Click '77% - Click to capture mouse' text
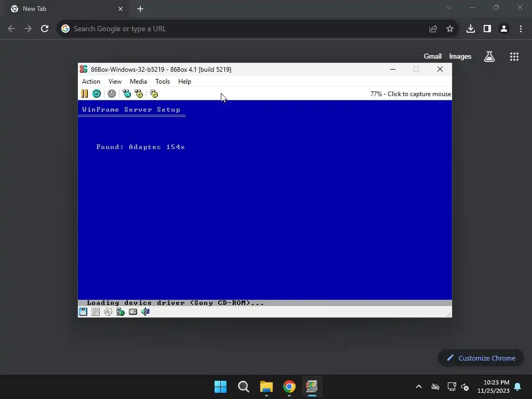This screenshot has width=532, height=399. point(410,94)
